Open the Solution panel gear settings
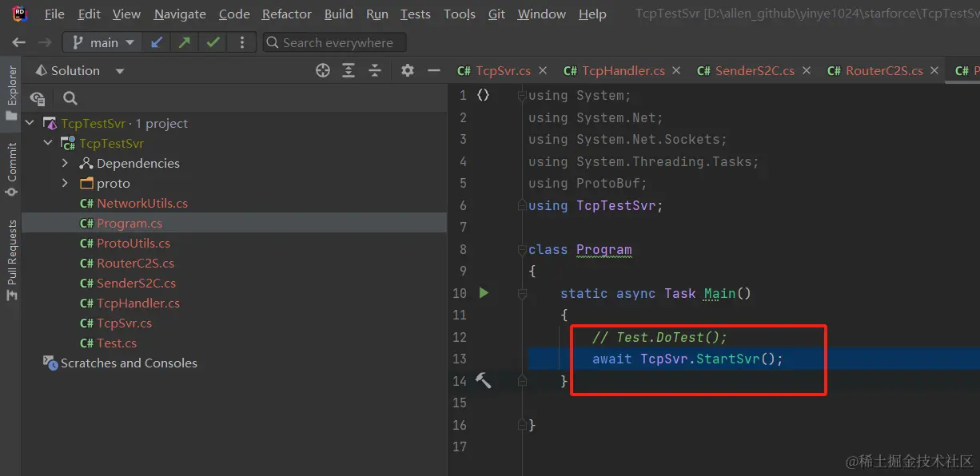Screen dimensions: 980x476 click(408, 70)
